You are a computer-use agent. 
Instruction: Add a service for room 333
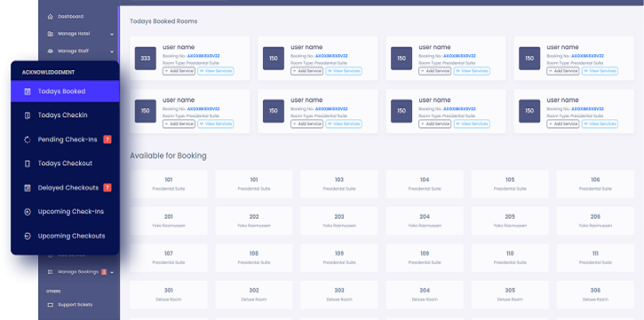179,71
